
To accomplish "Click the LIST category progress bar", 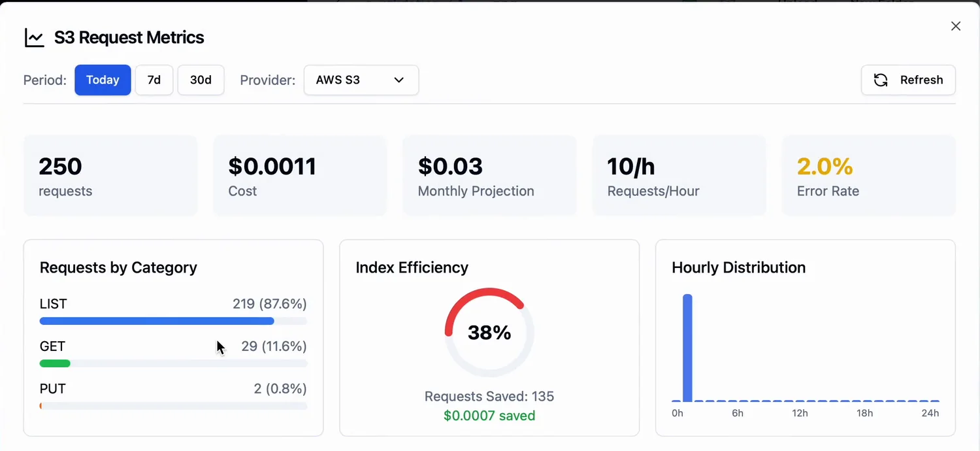I will point(173,321).
